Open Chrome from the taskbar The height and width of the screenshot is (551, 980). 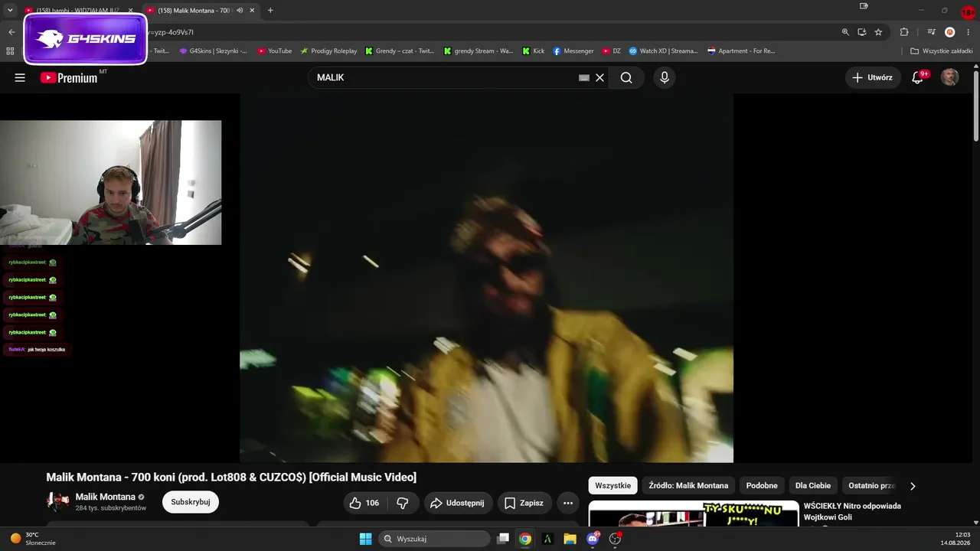point(525,539)
